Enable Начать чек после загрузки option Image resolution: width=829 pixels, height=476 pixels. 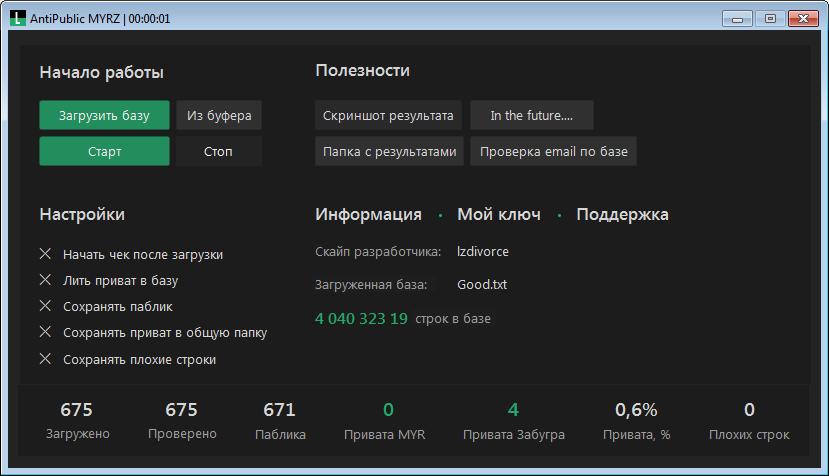[x=45, y=255]
